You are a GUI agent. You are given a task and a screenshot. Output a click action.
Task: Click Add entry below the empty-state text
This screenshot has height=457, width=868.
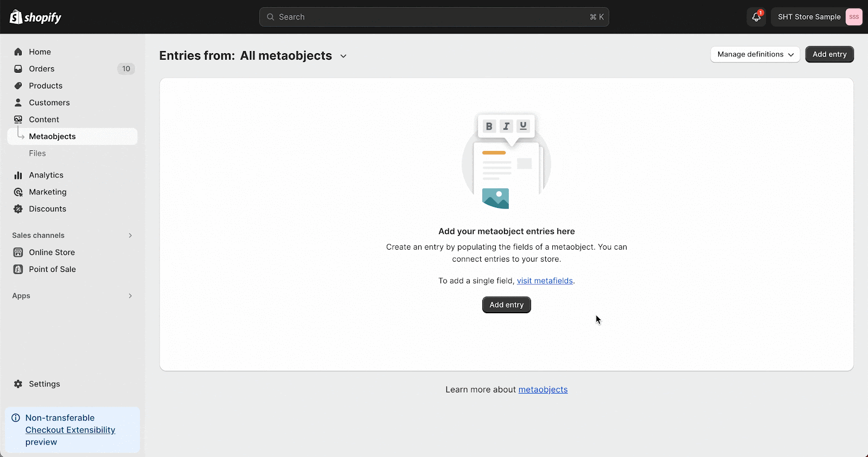[507, 305]
